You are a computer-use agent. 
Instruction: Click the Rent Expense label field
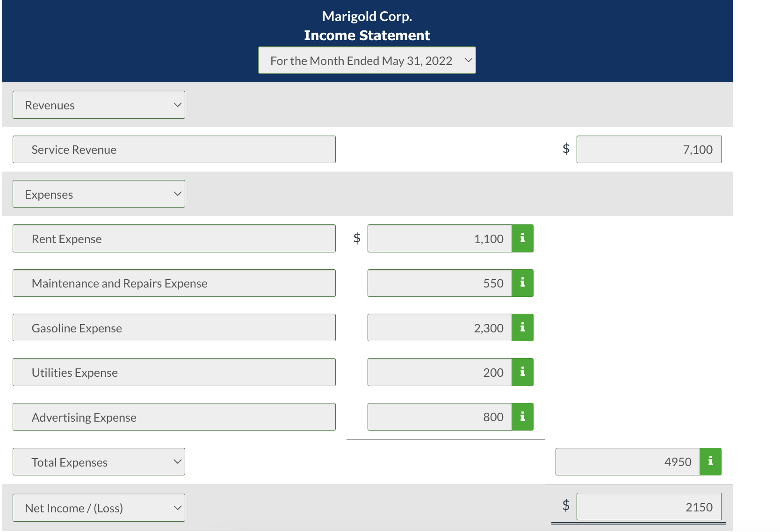[x=174, y=238]
